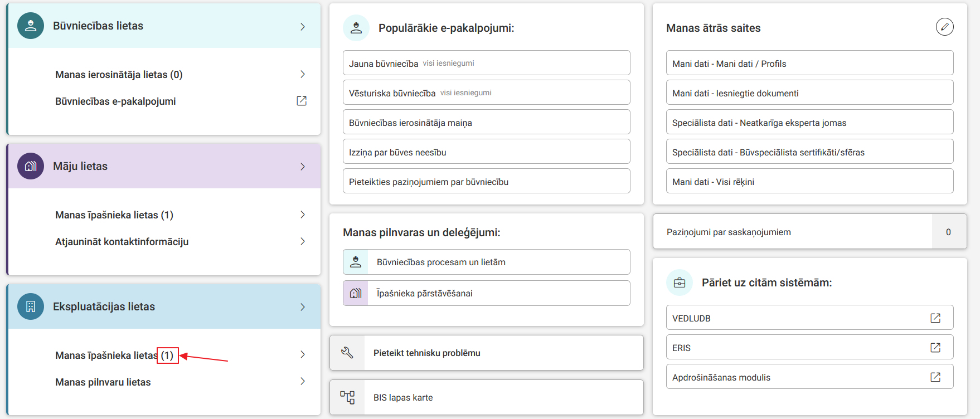This screenshot has height=419, width=980.
Task: Click external link icon in ERIS row
Action: 935,348
